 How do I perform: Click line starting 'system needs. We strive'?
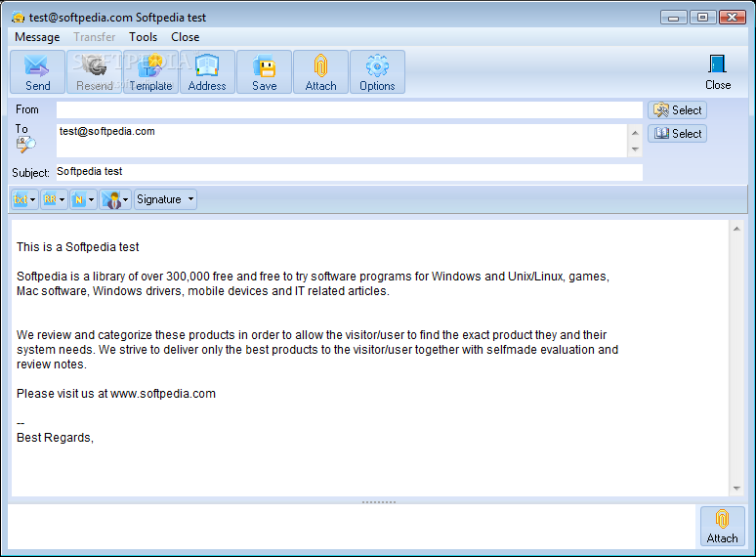click(317, 350)
